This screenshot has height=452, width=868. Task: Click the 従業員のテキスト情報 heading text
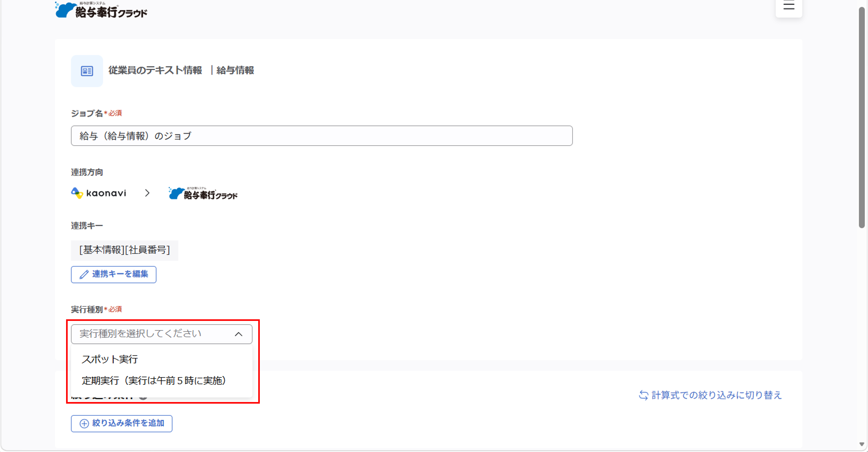pyautogui.click(x=155, y=70)
